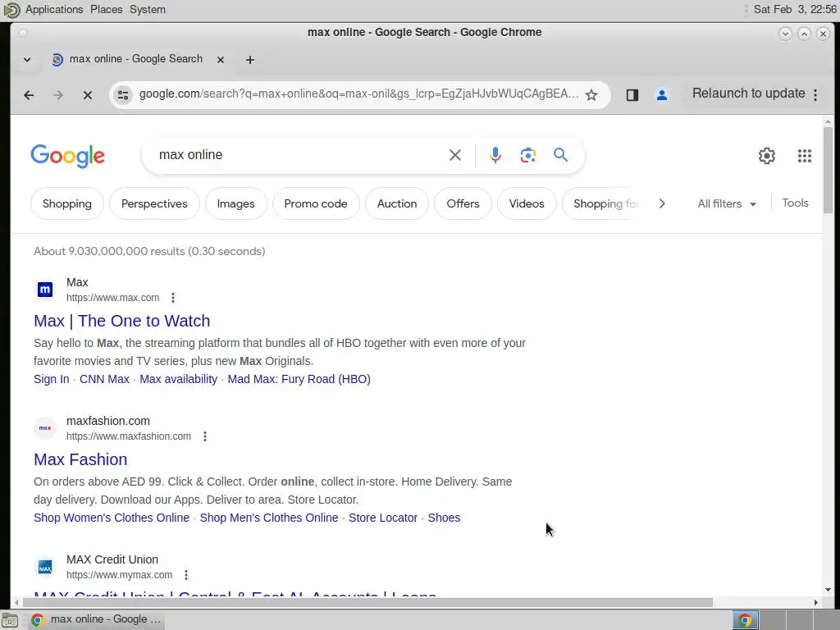Open the Max Fashion result link
Screen dimensions: 840x630
(x=80, y=460)
